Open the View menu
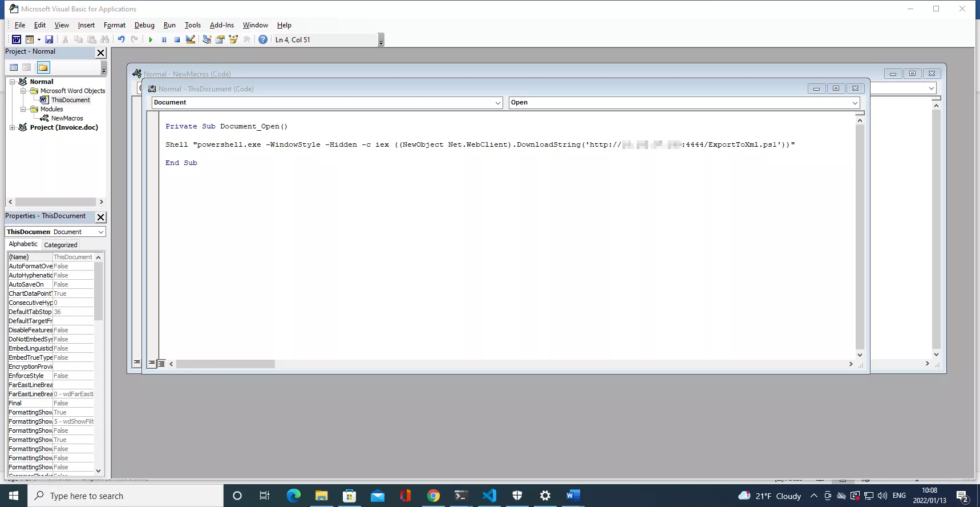980x507 pixels. (x=62, y=25)
